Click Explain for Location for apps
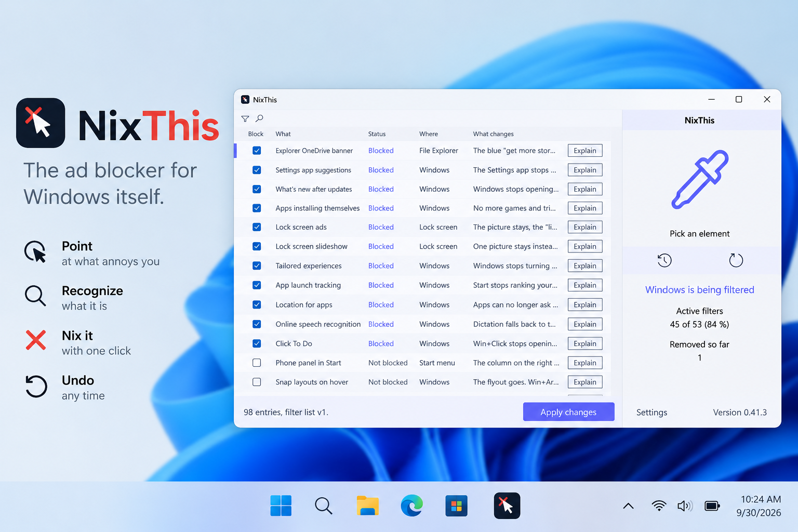798x532 pixels. pos(585,304)
